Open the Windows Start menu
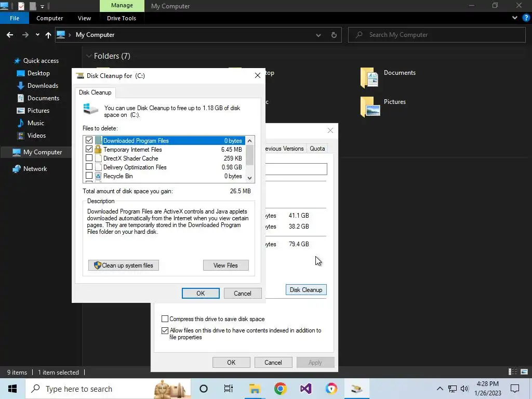 12,389
